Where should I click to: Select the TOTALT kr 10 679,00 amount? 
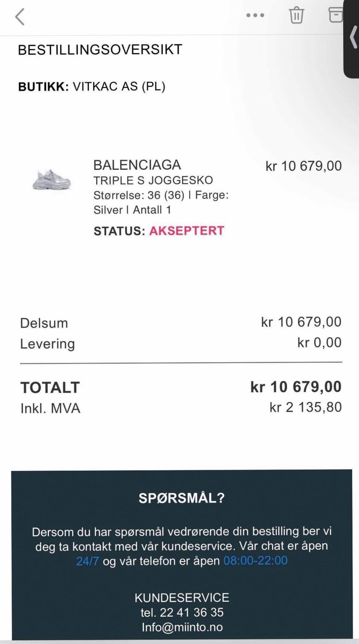point(296,387)
